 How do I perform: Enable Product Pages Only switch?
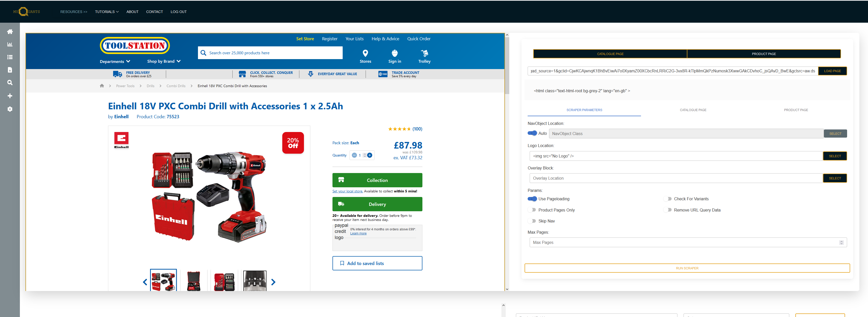[x=532, y=210]
